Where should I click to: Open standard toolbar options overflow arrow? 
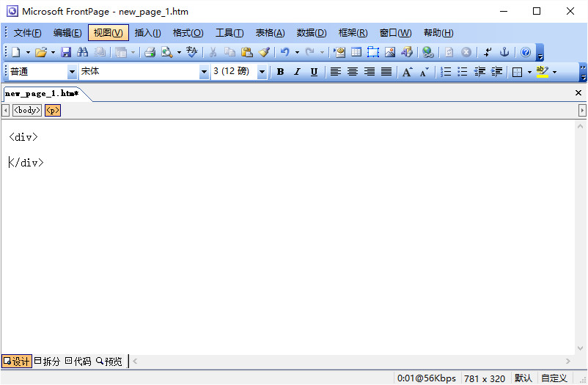pyautogui.click(x=540, y=52)
